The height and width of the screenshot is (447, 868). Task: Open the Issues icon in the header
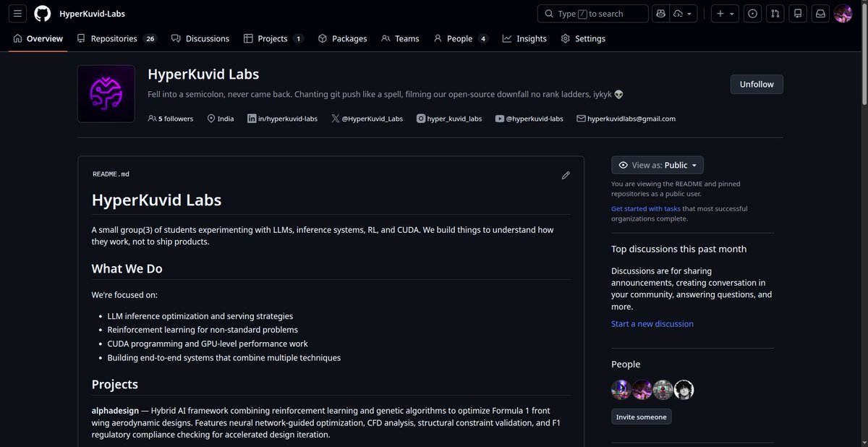pos(753,14)
